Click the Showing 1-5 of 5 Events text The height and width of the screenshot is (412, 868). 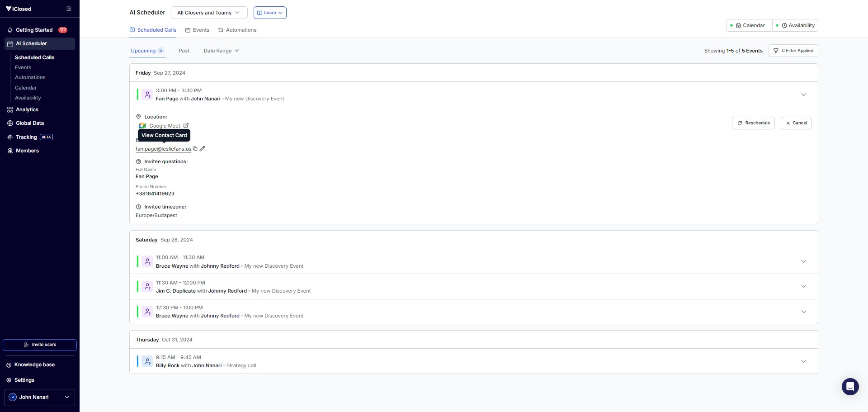[733, 51]
